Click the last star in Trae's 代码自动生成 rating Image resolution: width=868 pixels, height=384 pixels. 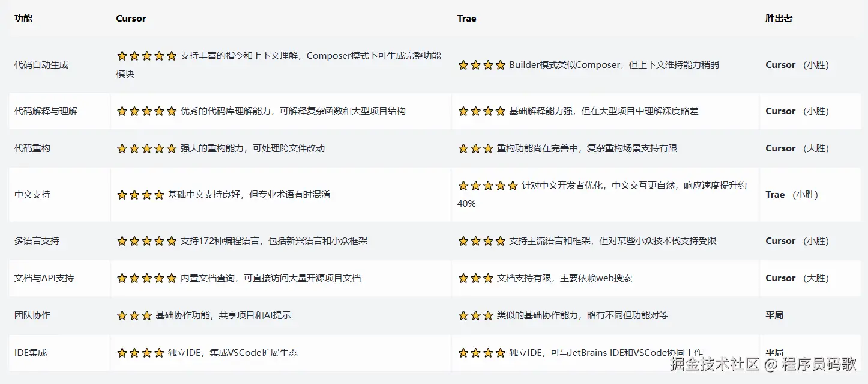coord(500,65)
